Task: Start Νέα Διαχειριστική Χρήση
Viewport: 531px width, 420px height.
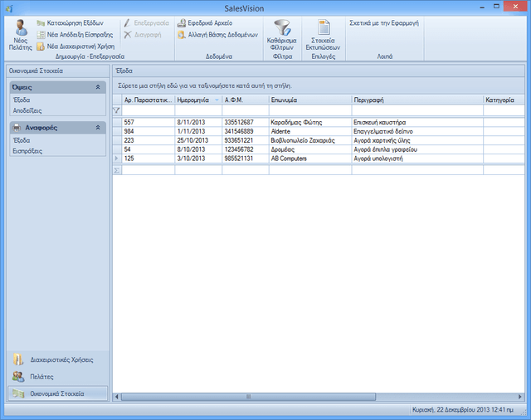Action: tap(76, 46)
